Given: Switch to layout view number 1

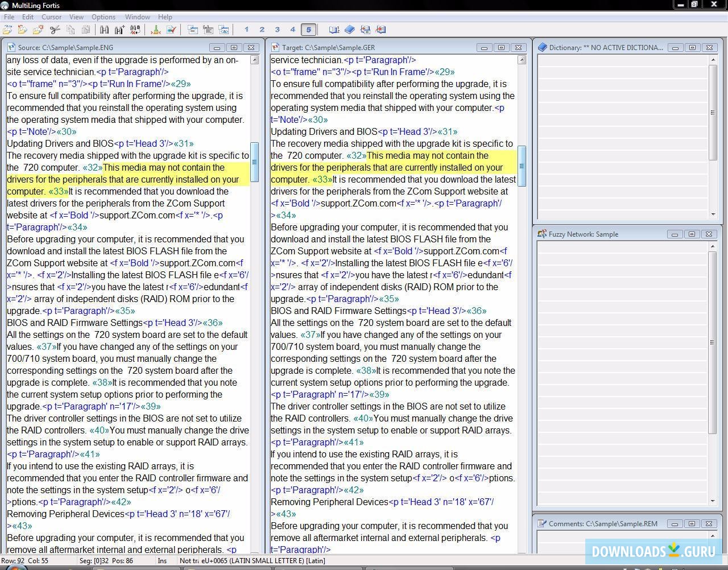Looking at the screenshot, I should coord(246,30).
